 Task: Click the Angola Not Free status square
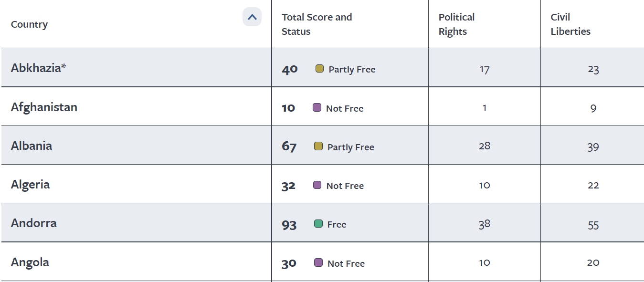pos(318,262)
